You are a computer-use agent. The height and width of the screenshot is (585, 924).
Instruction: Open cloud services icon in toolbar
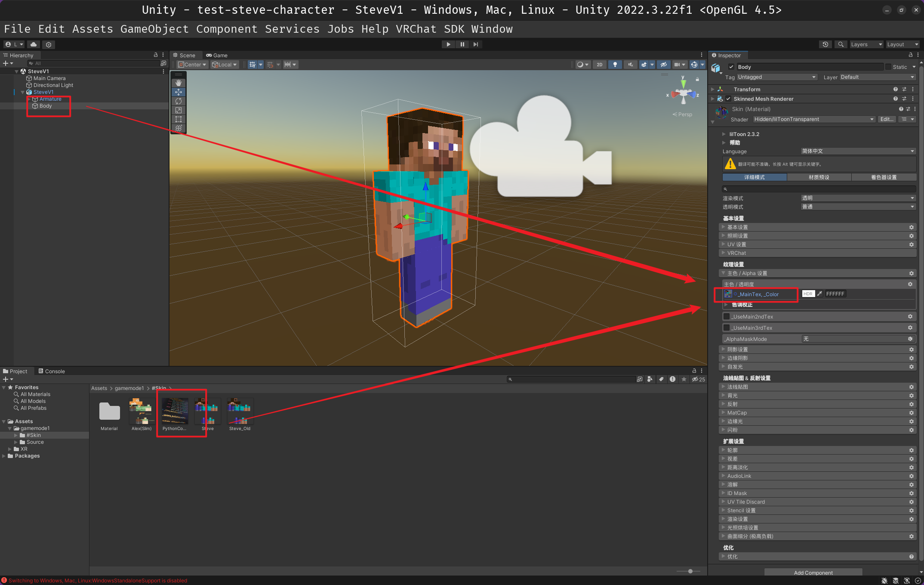tap(34, 44)
